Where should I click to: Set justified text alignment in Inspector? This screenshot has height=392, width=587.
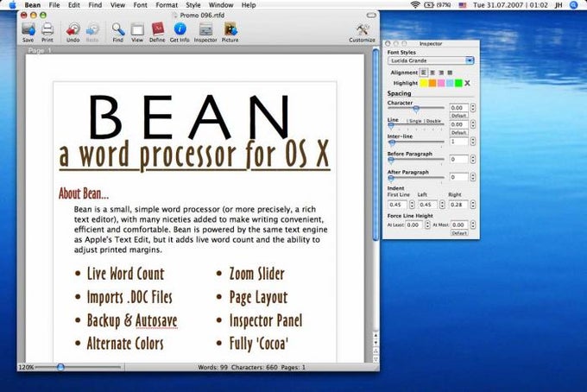point(450,73)
